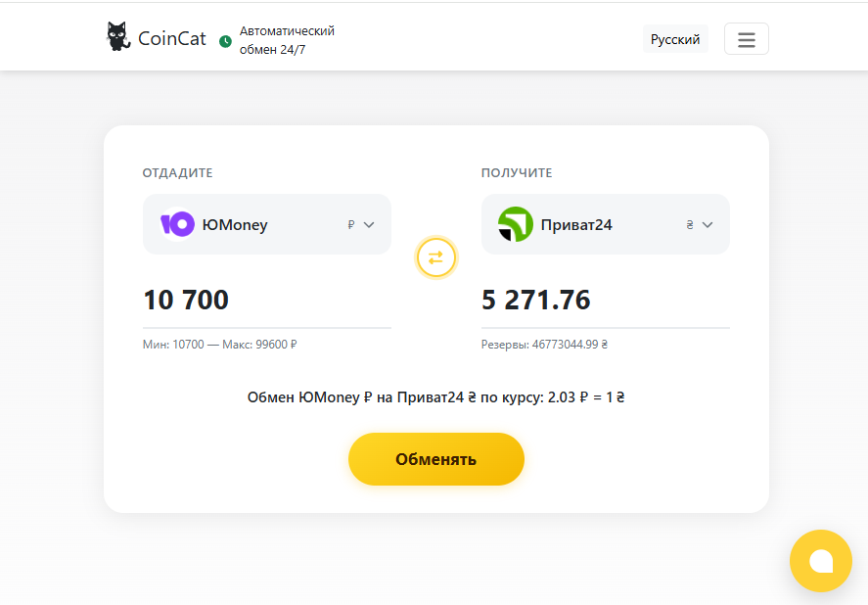Click the green clock status icon

[x=225, y=41]
